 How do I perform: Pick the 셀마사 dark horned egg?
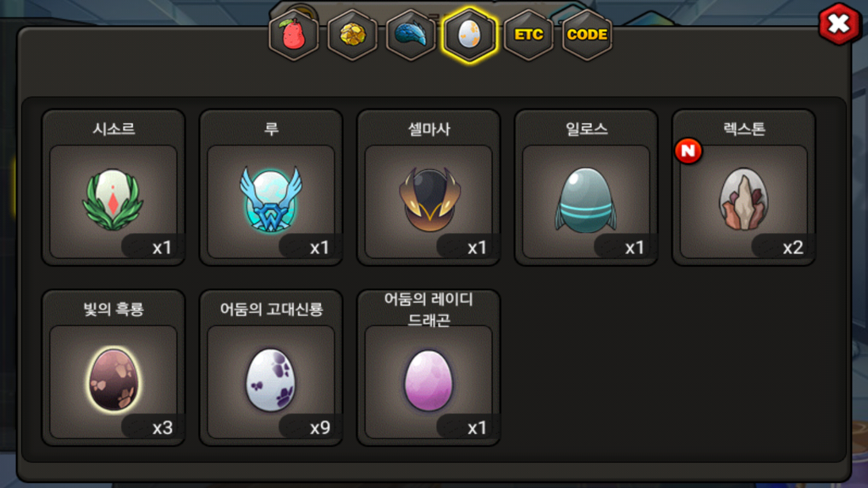tap(429, 200)
